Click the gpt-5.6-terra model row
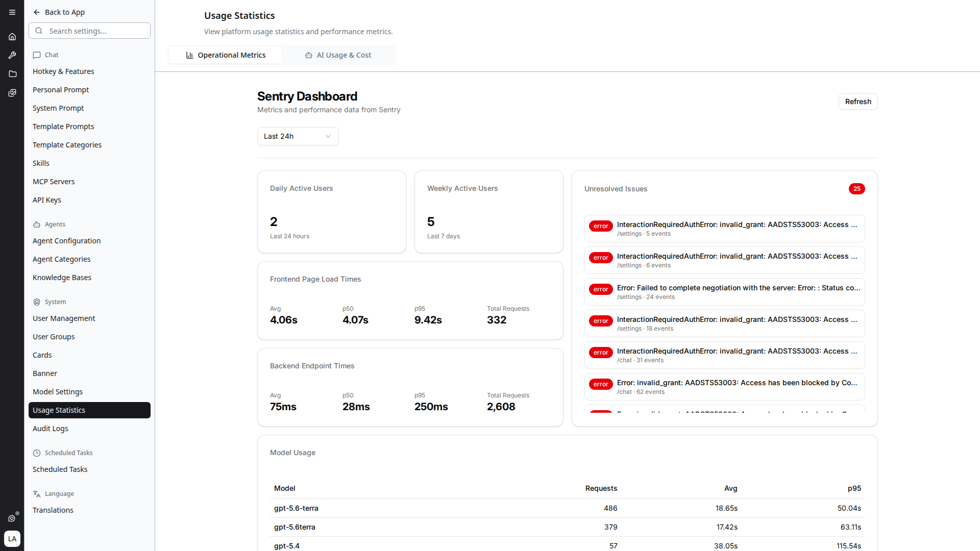 (x=568, y=508)
